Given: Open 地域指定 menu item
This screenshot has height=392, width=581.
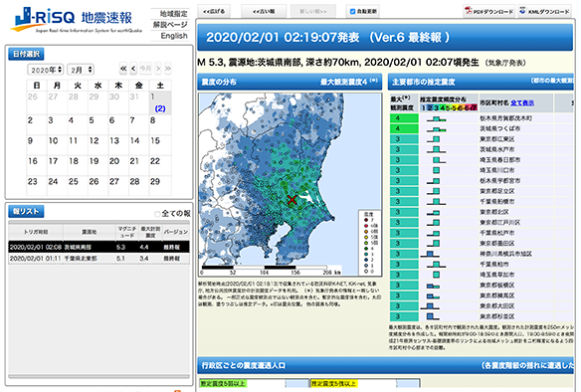Looking at the screenshot, I should 173,14.
